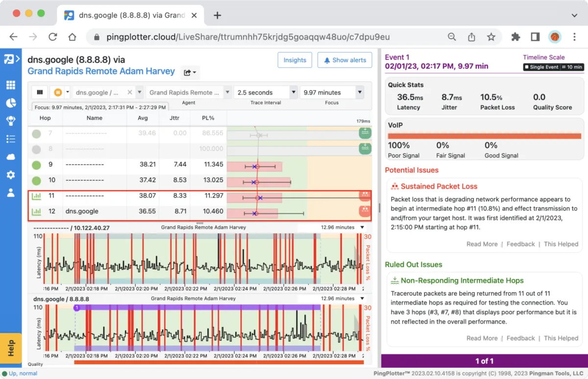Open the grid dashboard sidebar icon
Viewport: 588px width, 379px height.
(11, 85)
